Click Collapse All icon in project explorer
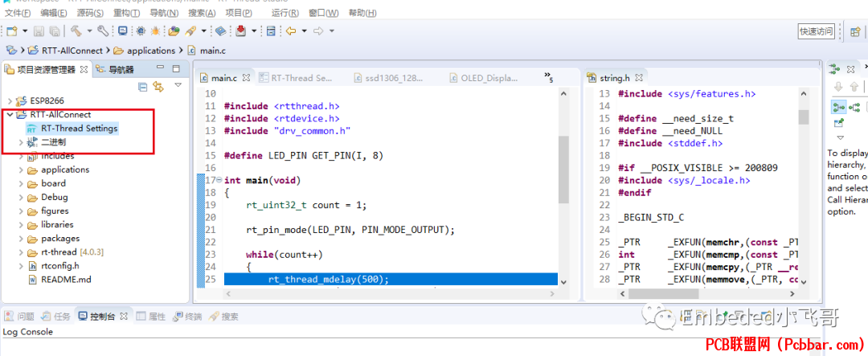Screen dimensions: 868x356 tap(142, 86)
